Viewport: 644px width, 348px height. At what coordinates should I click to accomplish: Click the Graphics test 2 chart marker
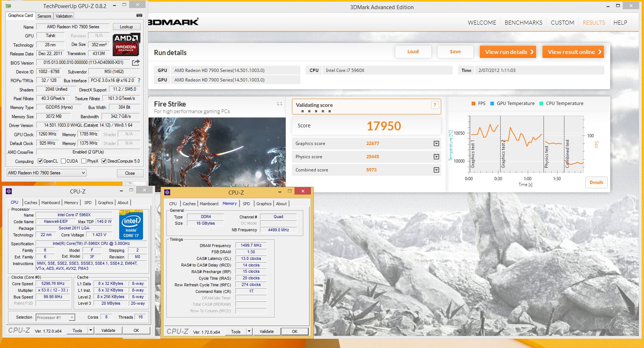[x=503, y=153]
